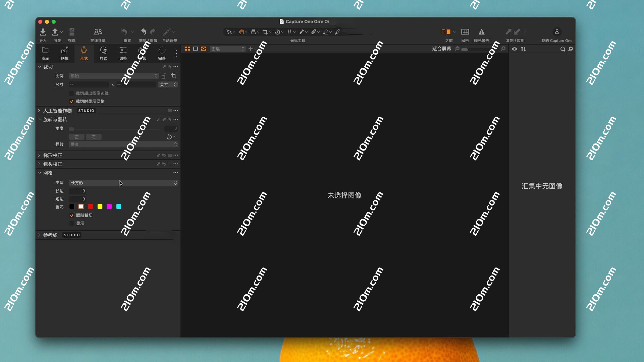This screenshot has height=362, width=644.
Task: Click the rotation Angle (角度) slider
Action: (x=114, y=129)
